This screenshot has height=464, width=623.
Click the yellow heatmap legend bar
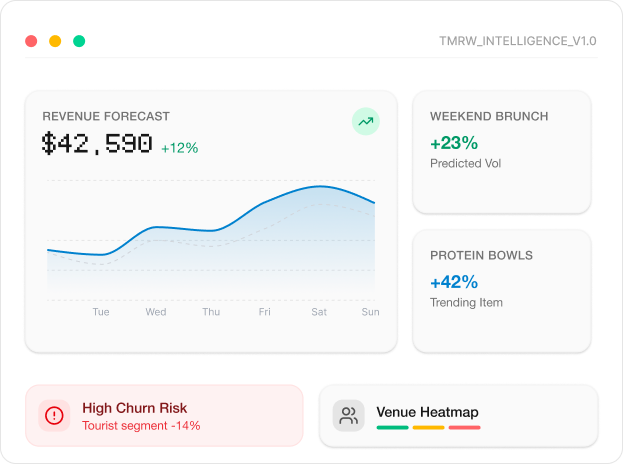(x=428, y=428)
